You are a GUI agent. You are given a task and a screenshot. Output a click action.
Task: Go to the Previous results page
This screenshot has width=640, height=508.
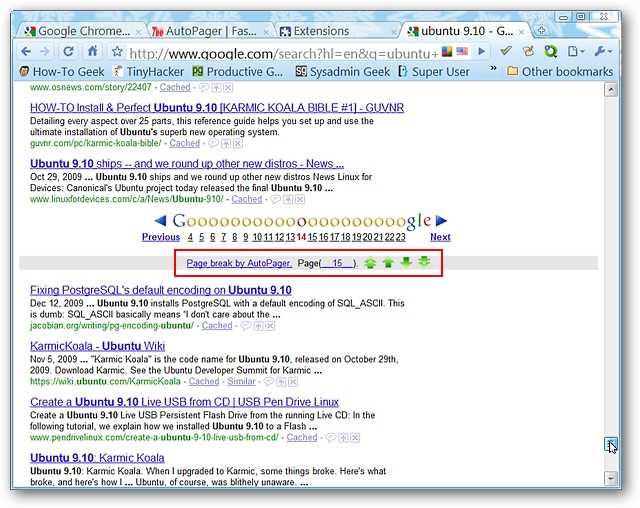point(161,237)
